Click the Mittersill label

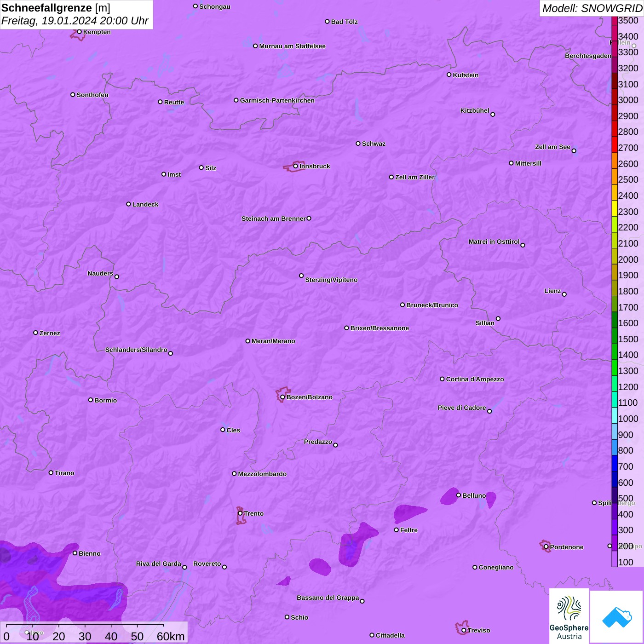[x=528, y=163]
